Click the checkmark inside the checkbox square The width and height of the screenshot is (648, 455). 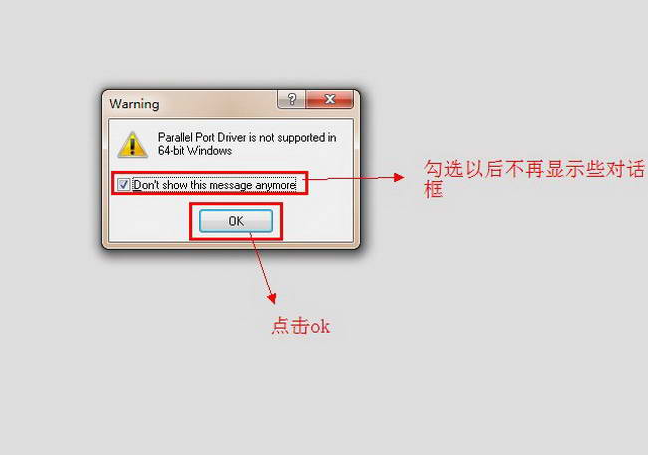[123, 184]
